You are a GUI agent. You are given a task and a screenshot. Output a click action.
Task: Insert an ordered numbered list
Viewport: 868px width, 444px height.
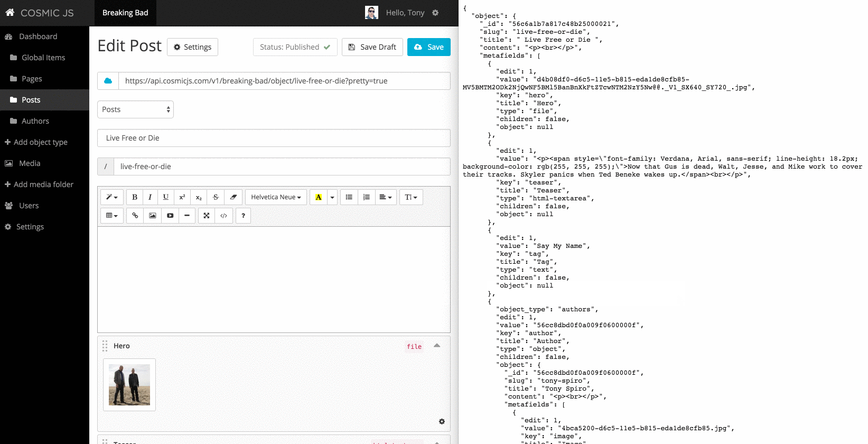pyautogui.click(x=367, y=197)
